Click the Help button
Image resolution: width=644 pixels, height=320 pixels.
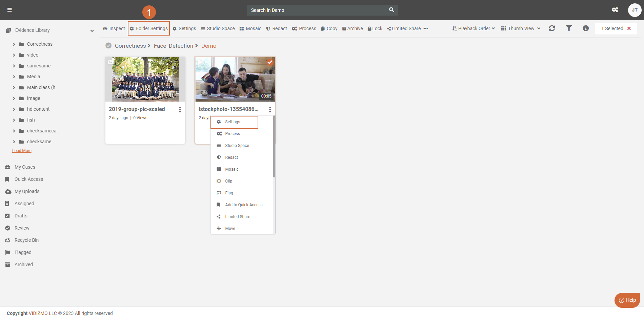click(627, 300)
